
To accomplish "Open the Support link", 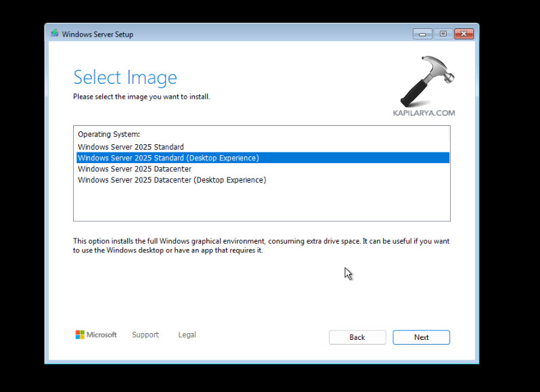I will (x=145, y=335).
